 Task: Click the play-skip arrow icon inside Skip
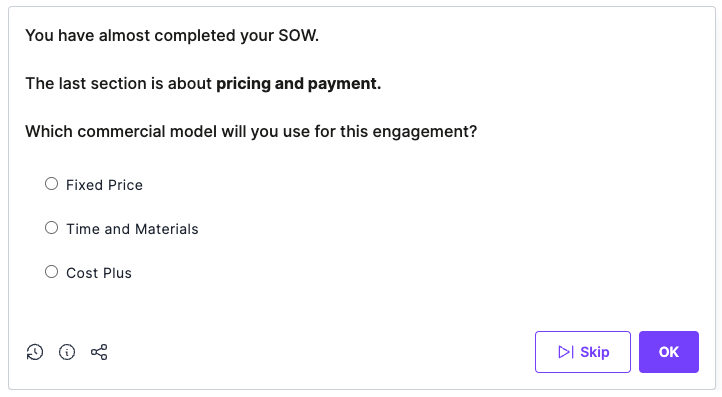coord(566,352)
